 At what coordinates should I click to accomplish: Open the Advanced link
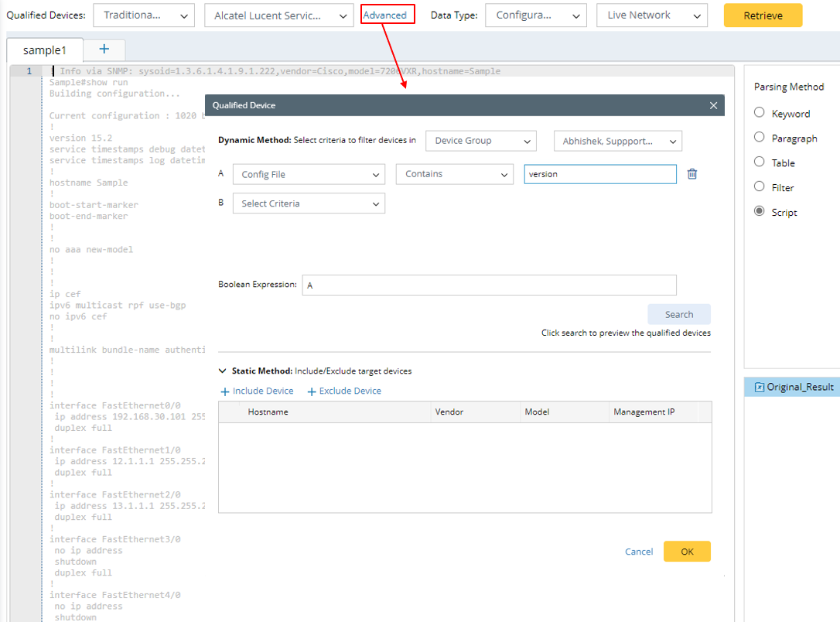point(385,15)
